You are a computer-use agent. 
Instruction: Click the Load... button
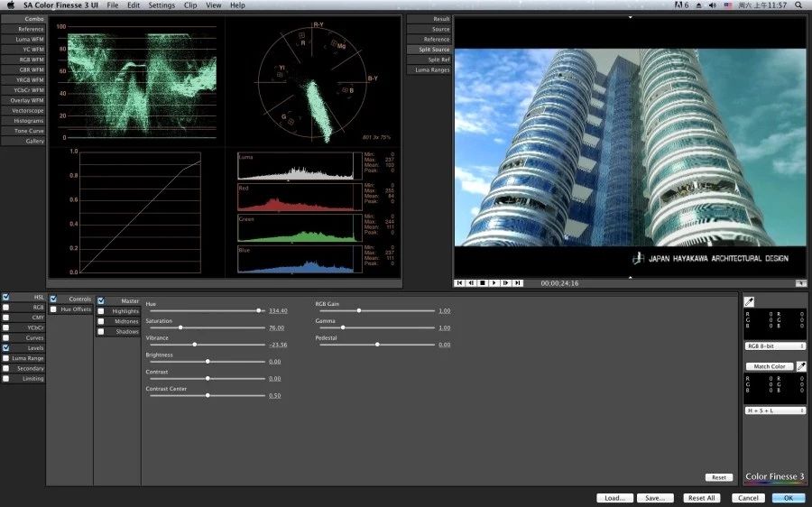614,498
